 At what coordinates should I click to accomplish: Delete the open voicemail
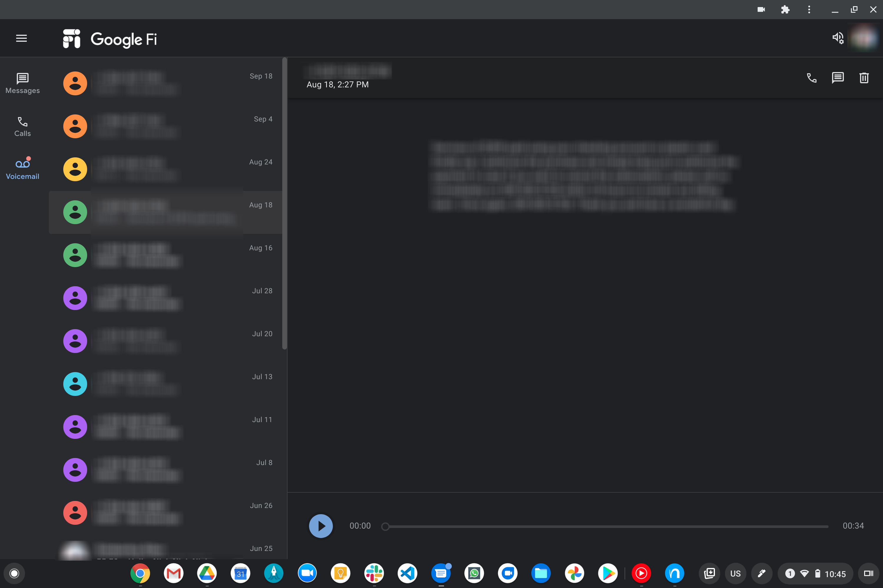(x=864, y=78)
